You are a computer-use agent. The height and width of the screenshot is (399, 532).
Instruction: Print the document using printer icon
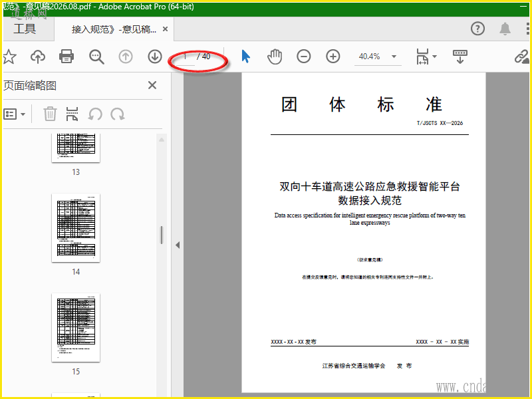[66, 57]
